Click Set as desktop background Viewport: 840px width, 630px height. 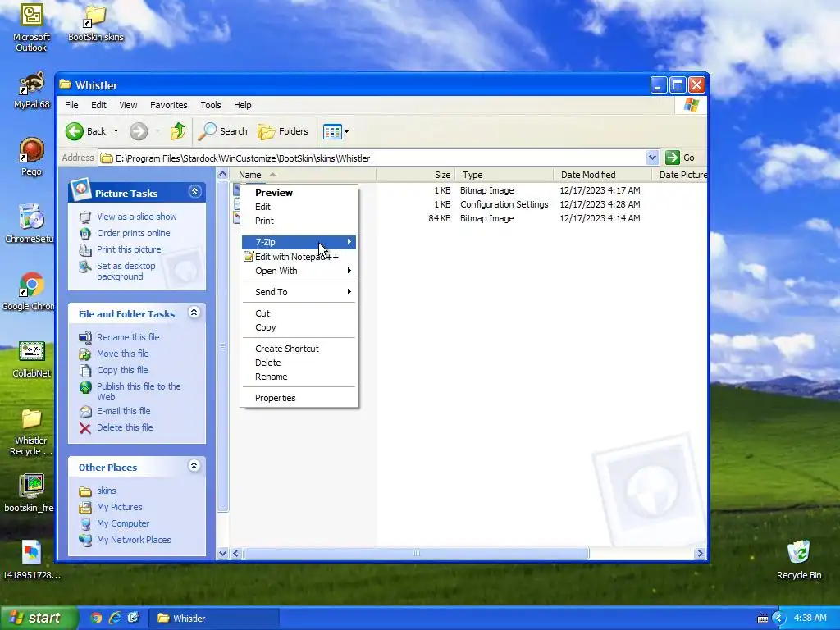coord(126,271)
